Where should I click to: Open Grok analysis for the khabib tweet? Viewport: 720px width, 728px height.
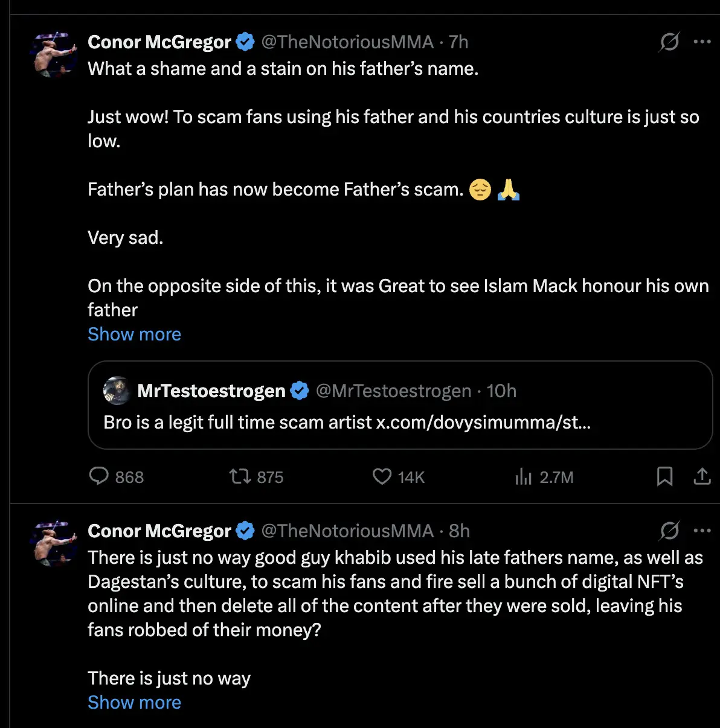point(669,531)
